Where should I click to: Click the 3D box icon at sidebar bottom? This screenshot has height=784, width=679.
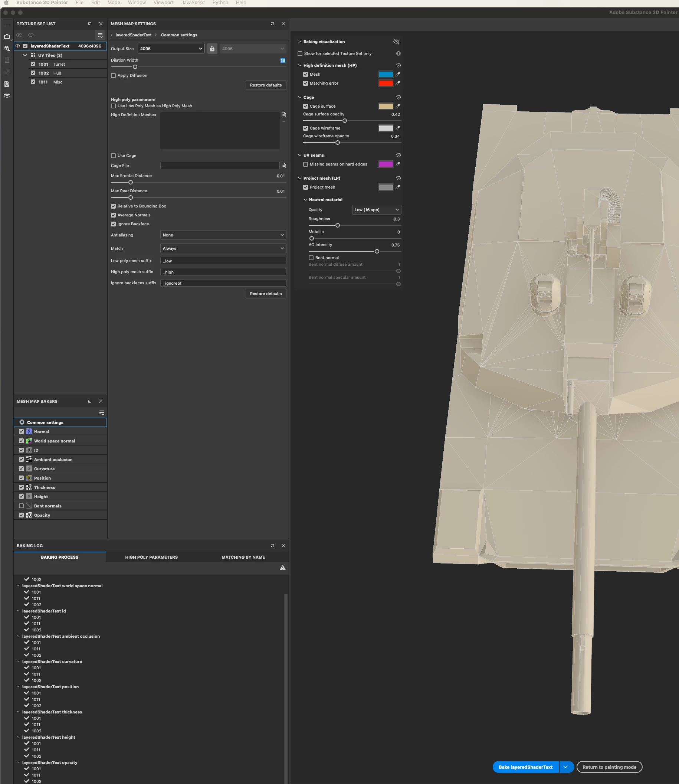[7, 95]
